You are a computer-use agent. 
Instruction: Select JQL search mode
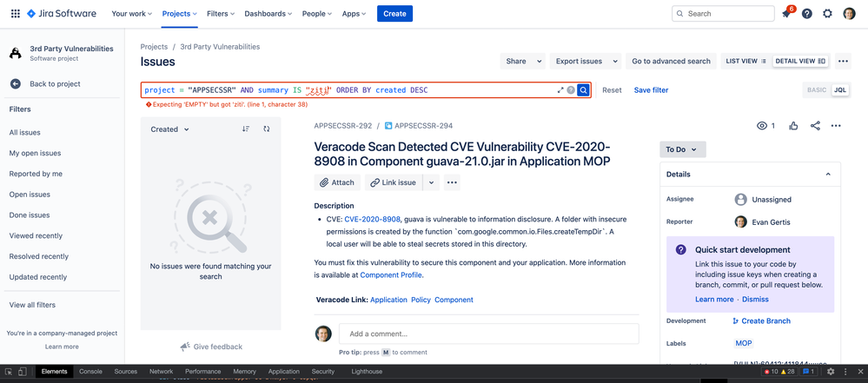tap(840, 89)
